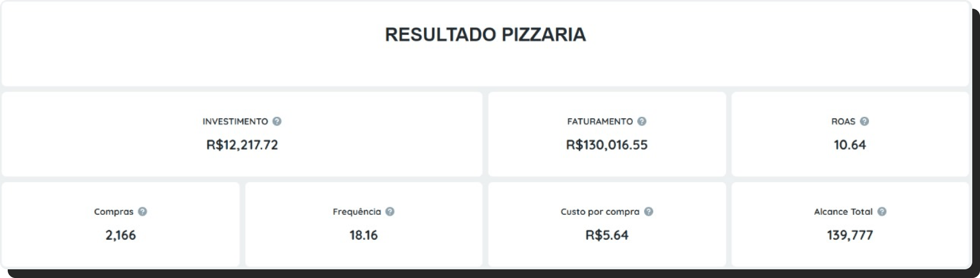Click the ROAS value 10.64
The width and height of the screenshot is (980, 278).
click(850, 145)
